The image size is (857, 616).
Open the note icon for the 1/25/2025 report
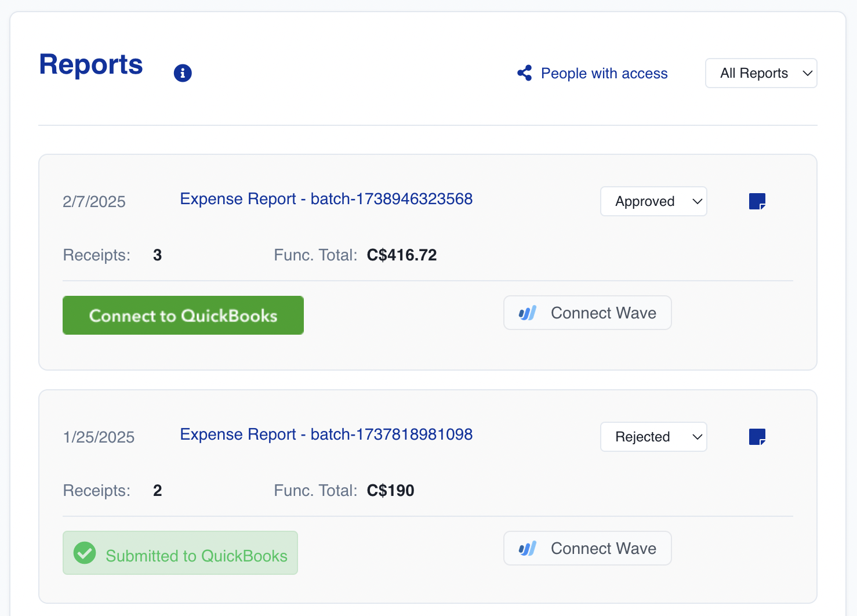pyautogui.click(x=757, y=437)
